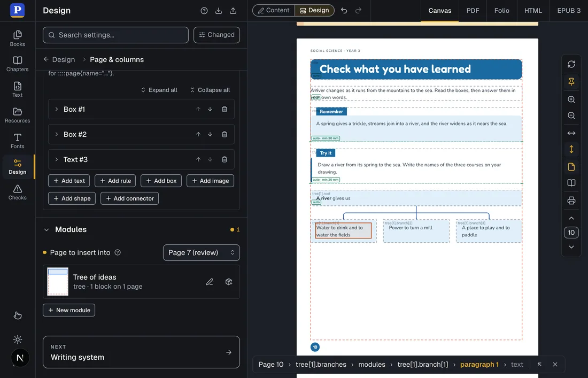This screenshot has width=588, height=378.
Task: Open the Books section in sidebar
Action: 17,38
